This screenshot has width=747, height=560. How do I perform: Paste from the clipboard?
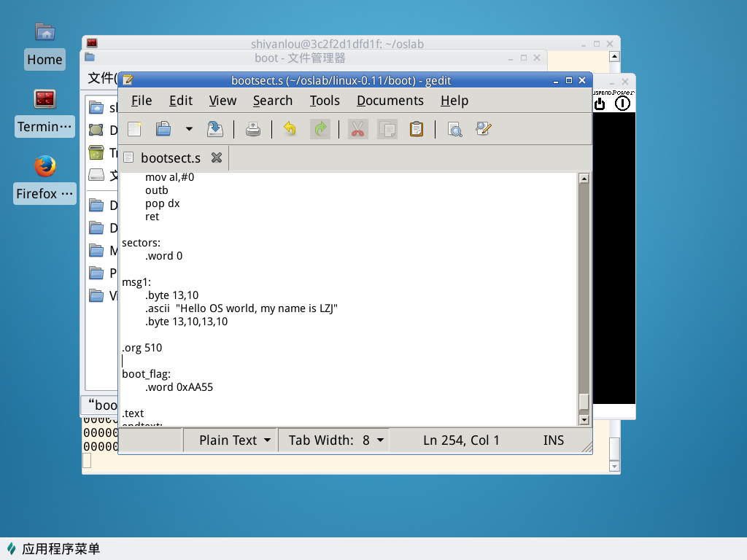point(416,129)
